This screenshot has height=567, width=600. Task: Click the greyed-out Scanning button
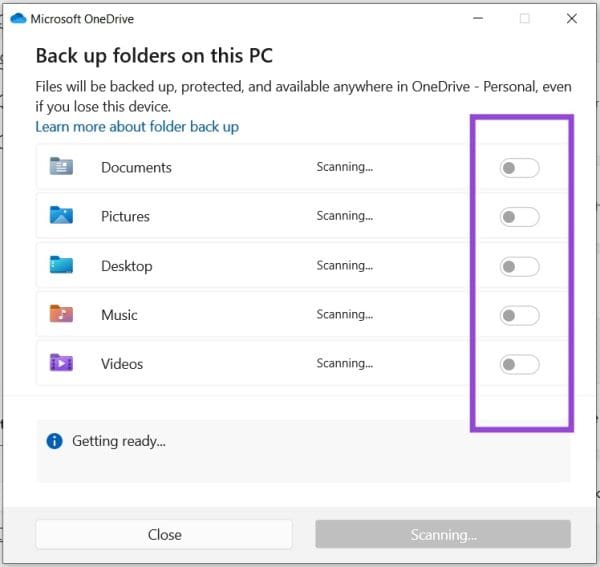click(x=443, y=534)
